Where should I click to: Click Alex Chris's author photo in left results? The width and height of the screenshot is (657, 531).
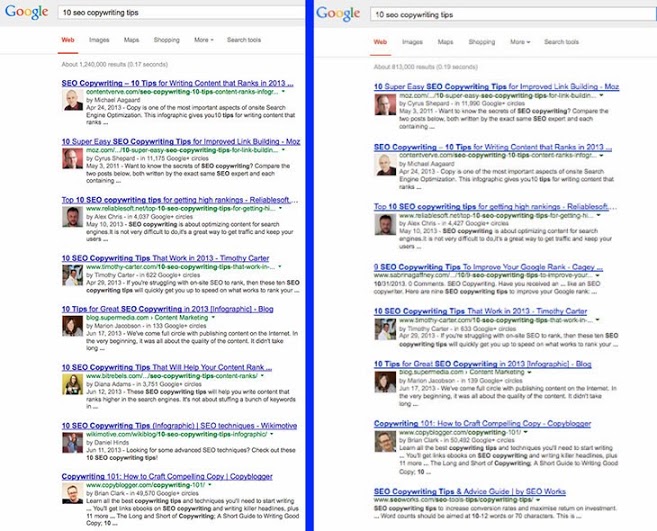click(x=72, y=216)
